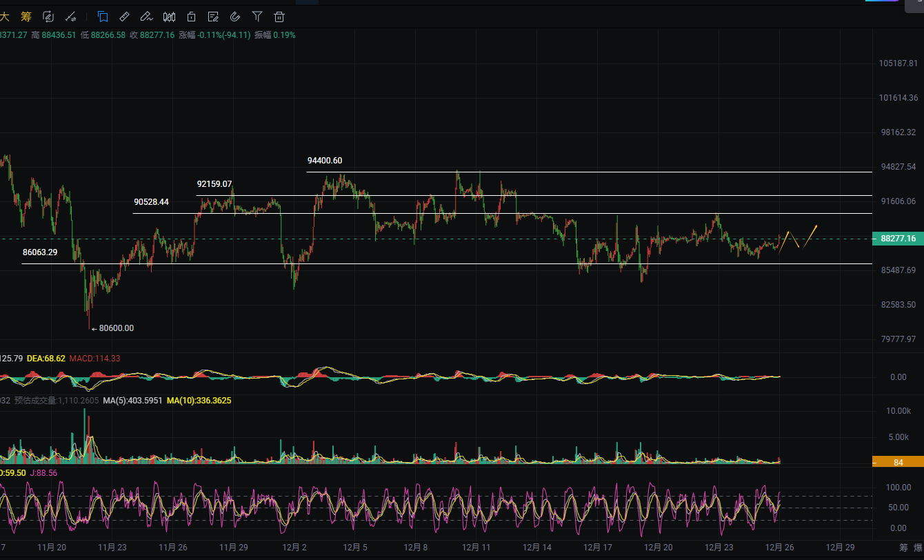Image resolution: width=924 pixels, height=560 pixels.
Task: Select the pencil freehand drawing tool
Action: [146, 17]
